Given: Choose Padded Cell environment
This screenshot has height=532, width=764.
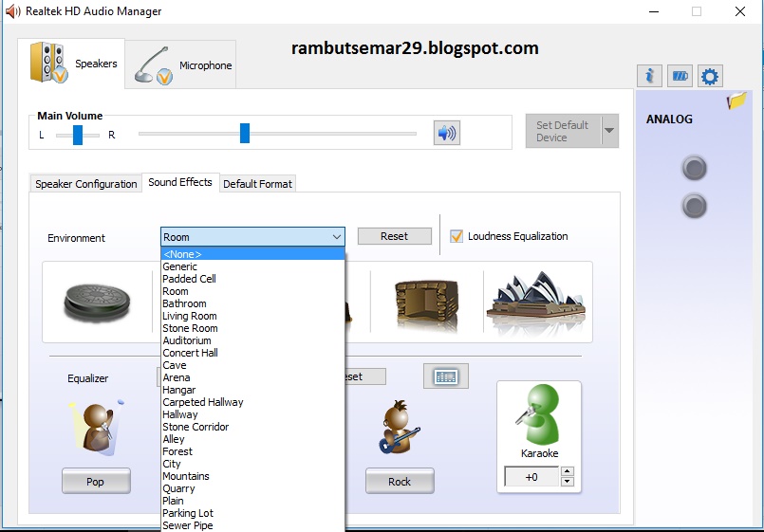Looking at the screenshot, I should [x=252, y=279].
